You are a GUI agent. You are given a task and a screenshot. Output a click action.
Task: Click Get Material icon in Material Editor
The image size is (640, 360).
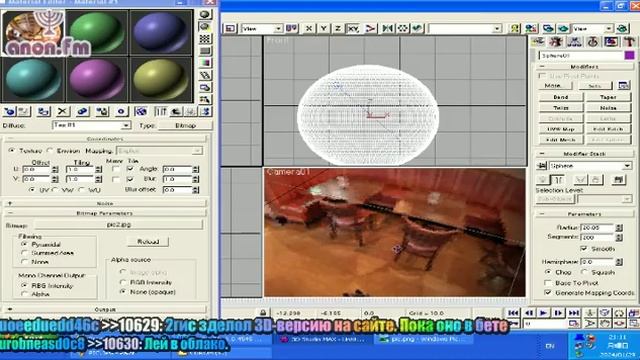(9, 111)
